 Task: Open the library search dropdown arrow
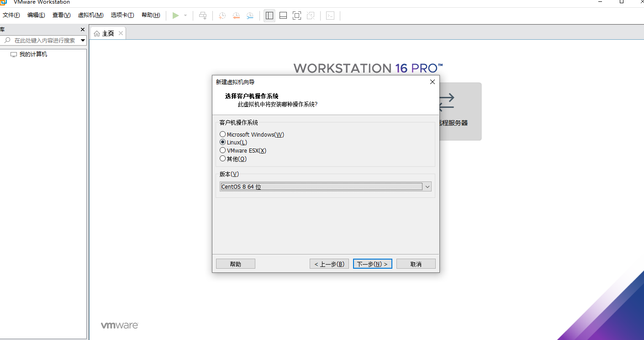[83, 41]
